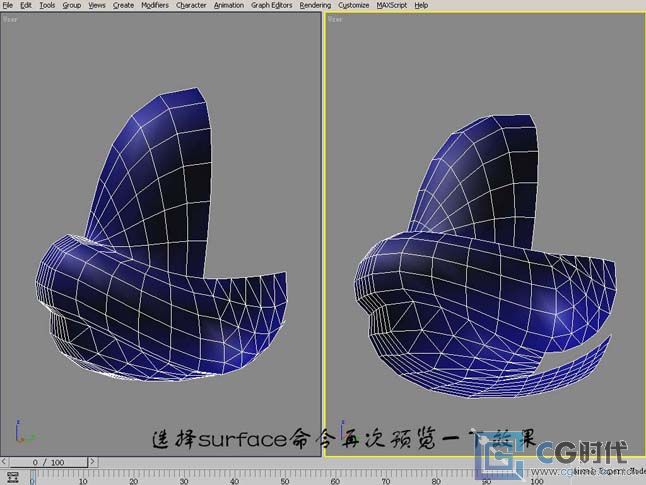The height and width of the screenshot is (485, 646).
Task: Open the Create menu
Action: pos(123,5)
